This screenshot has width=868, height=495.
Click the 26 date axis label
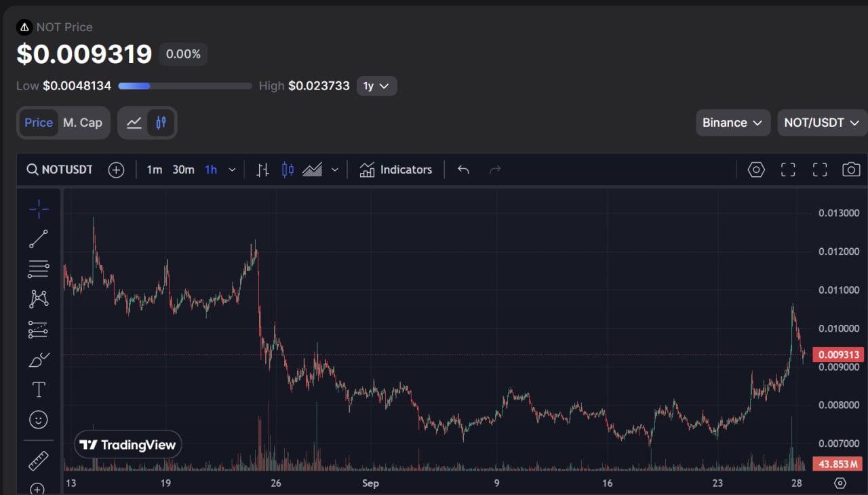pos(276,483)
